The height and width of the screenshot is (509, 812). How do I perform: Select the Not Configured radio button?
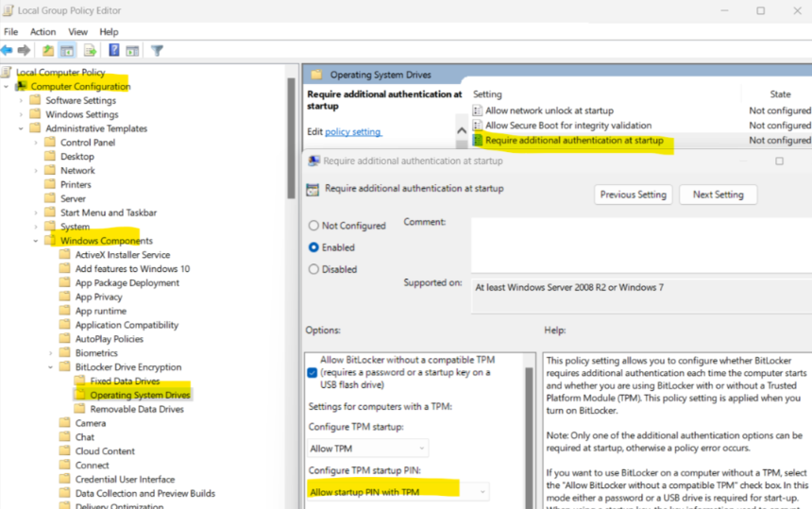(313, 226)
